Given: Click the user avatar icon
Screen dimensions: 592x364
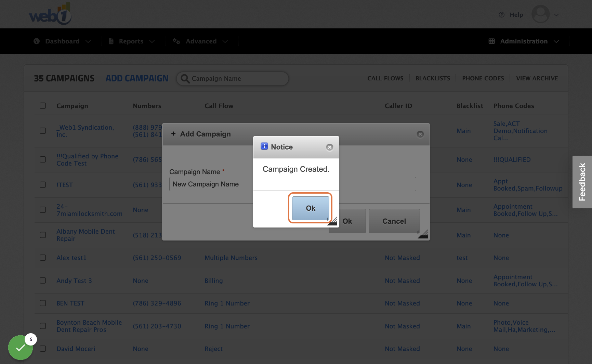Looking at the screenshot, I should click(541, 14).
